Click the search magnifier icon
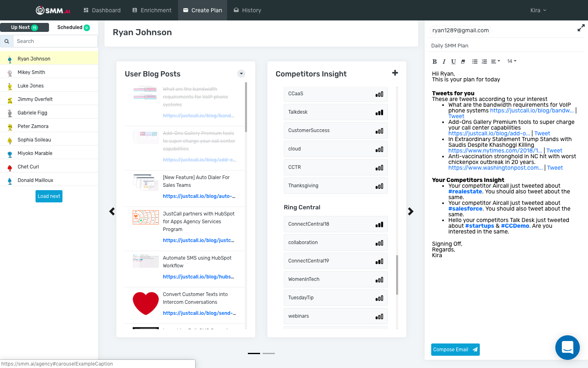Screen dimensions: 588x368 coord(7,41)
